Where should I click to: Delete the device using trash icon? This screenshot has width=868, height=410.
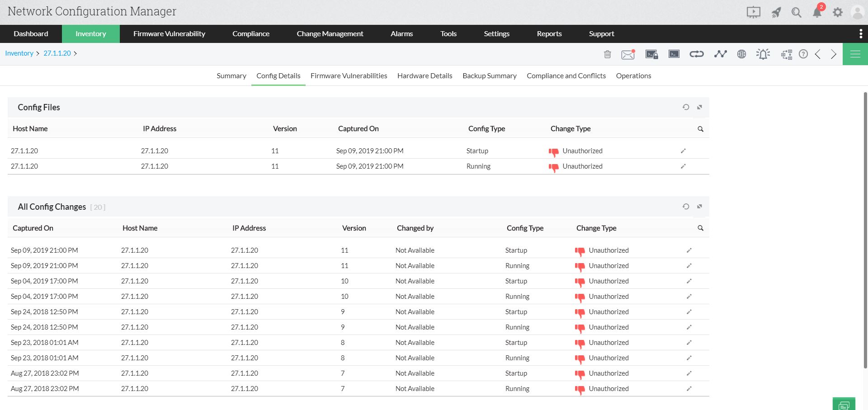[607, 54]
